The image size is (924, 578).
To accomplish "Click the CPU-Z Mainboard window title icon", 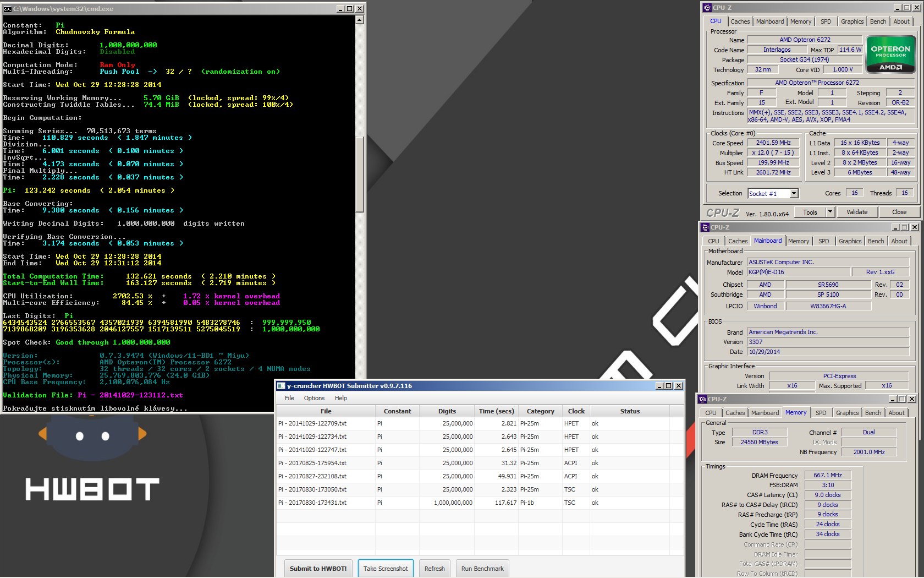I will 705,227.
